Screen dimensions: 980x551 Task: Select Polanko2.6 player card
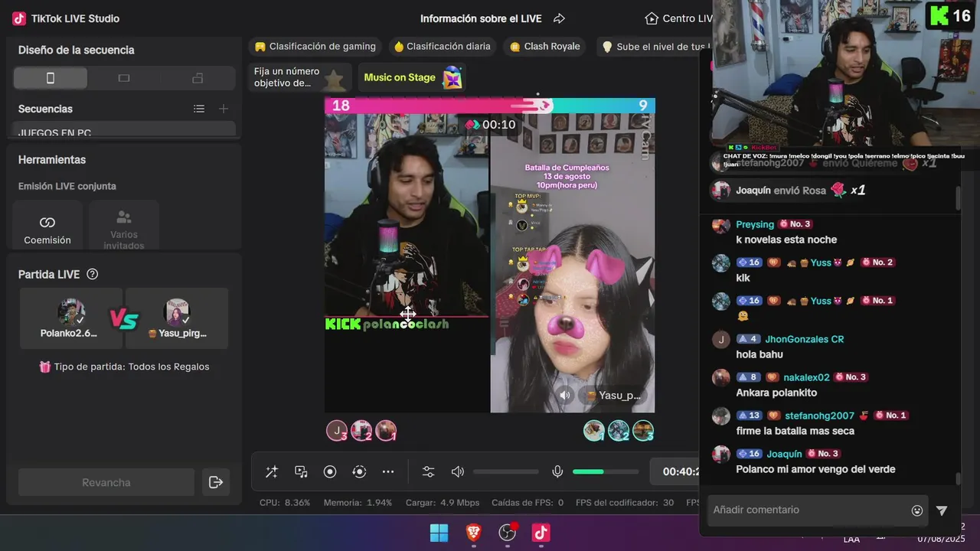click(70, 318)
